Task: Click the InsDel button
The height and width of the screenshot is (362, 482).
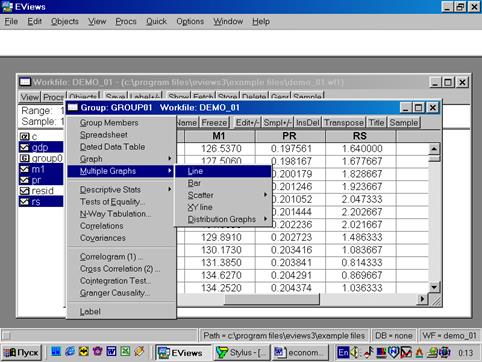Action: (x=307, y=122)
